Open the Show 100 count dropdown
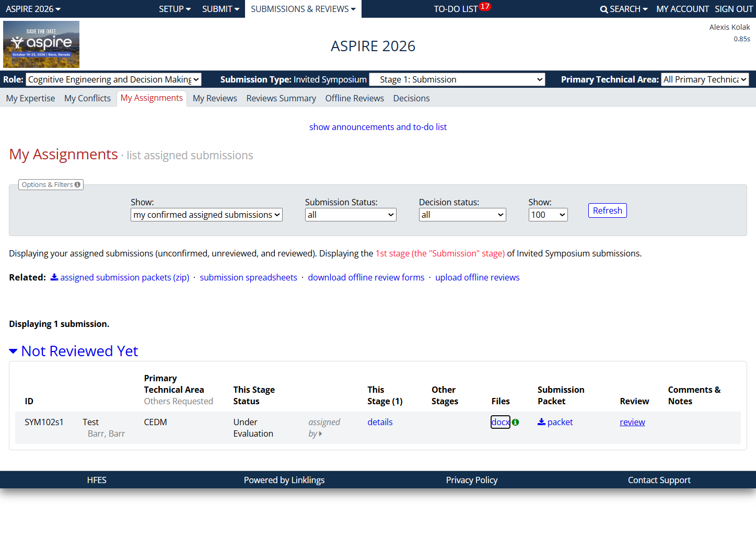This screenshot has height=539, width=756. [548, 215]
